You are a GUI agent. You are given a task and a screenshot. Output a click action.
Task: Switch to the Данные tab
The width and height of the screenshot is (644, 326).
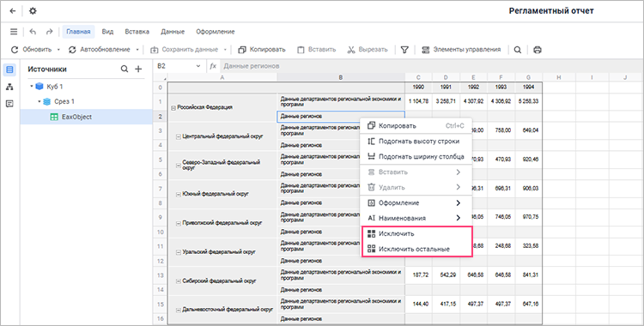click(173, 32)
